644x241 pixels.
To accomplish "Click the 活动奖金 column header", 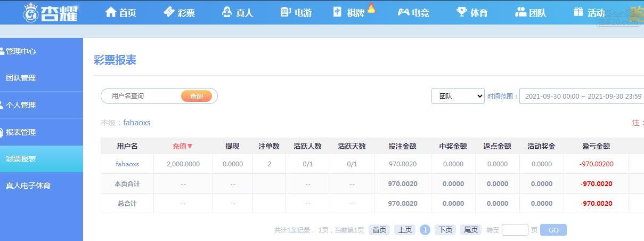I will (542, 146).
